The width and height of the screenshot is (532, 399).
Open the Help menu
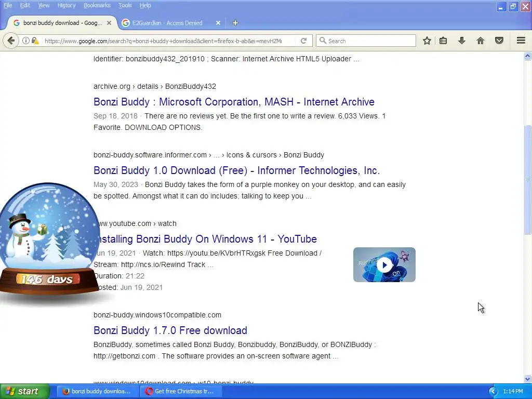point(145,5)
